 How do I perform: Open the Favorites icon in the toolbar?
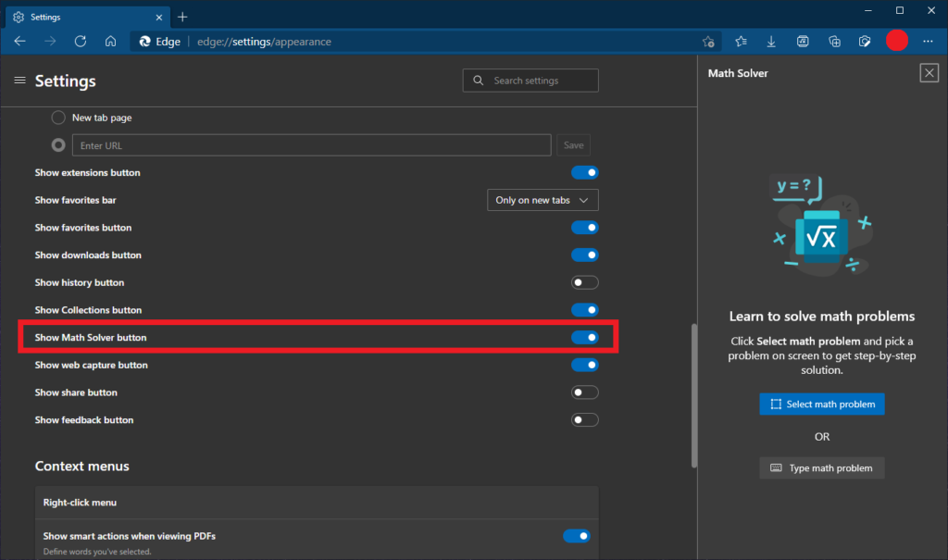click(x=741, y=41)
